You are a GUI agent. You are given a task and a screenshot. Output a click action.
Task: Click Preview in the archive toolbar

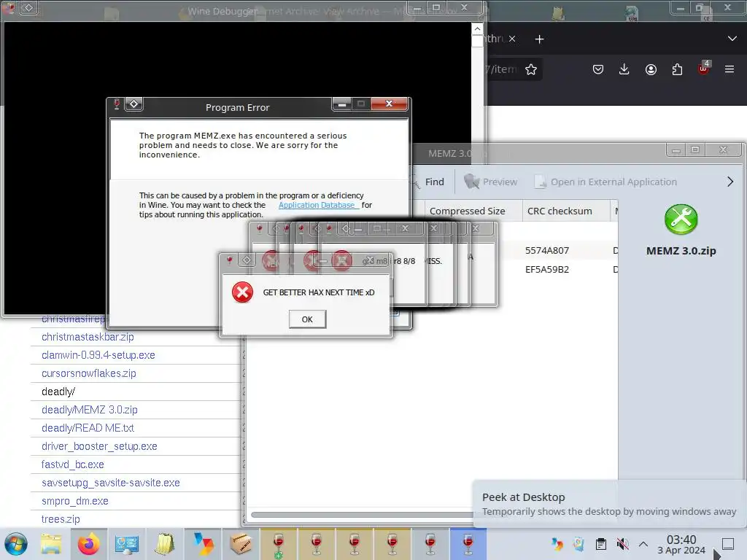[491, 182]
